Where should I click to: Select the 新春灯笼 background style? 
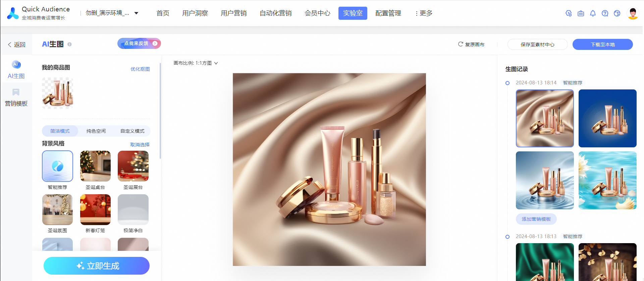pos(95,210)
